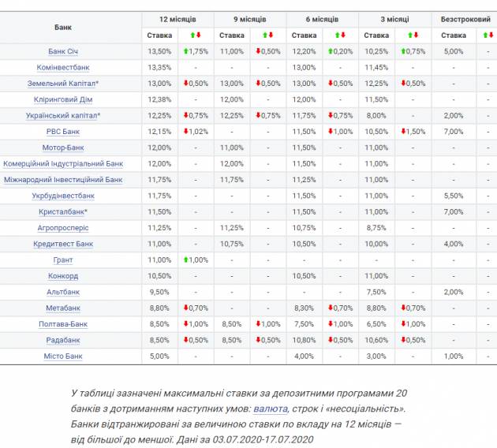Click the 9 місяців column header
This screenshot has width=497, height=448.
250,20
